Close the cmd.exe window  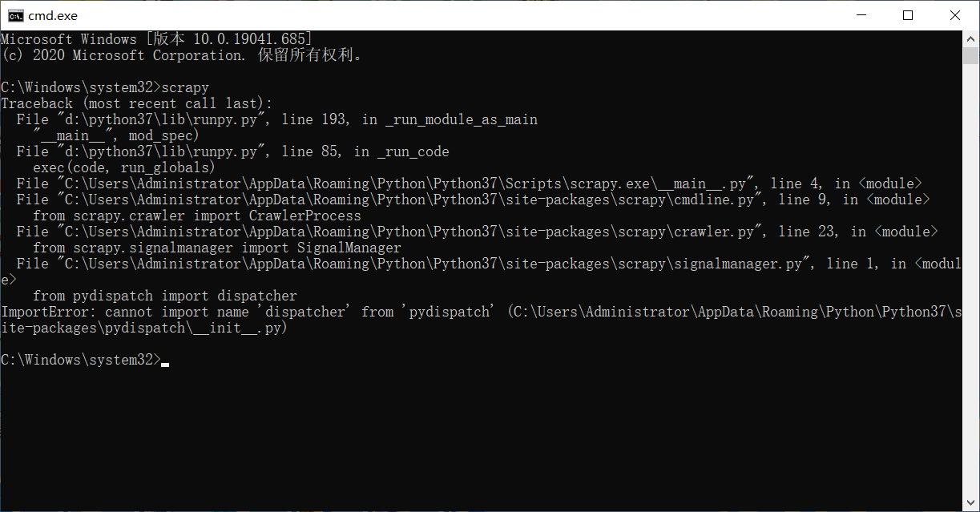(x=954, y=15)
